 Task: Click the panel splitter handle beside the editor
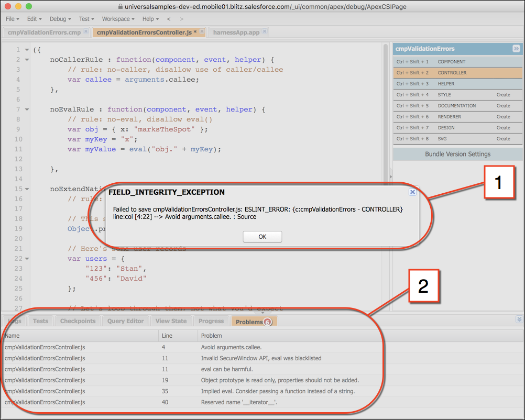[391, 176]
